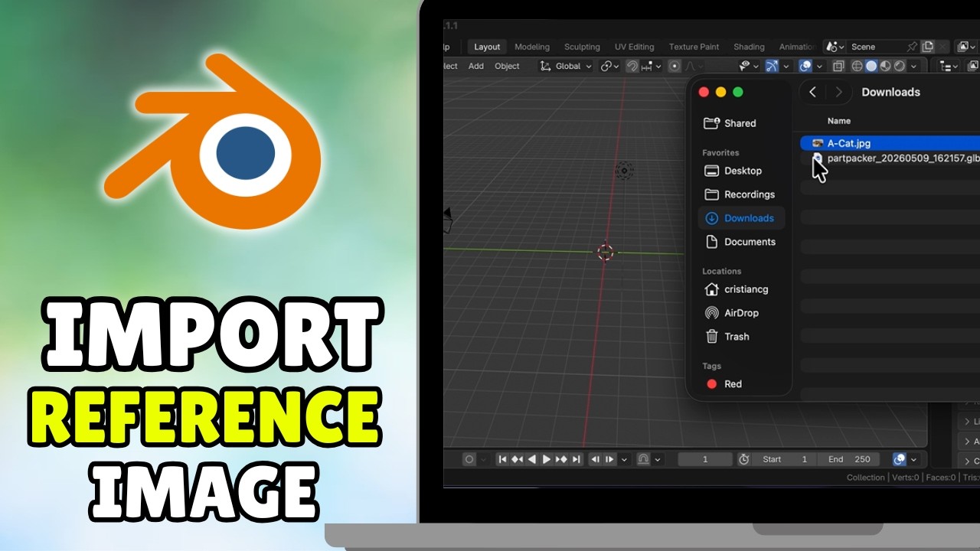Click the pin scene icon
The width and height of the screenshot is (980, 551).
[912, 47]
